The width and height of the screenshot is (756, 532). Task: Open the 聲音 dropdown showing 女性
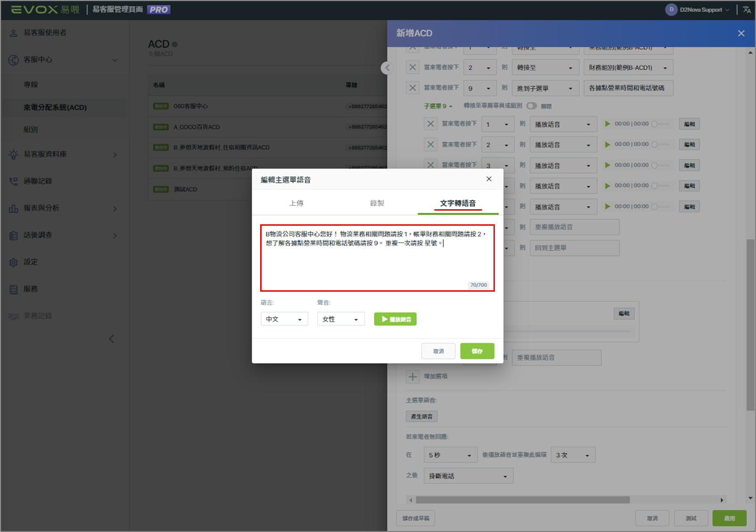(341, 319)
